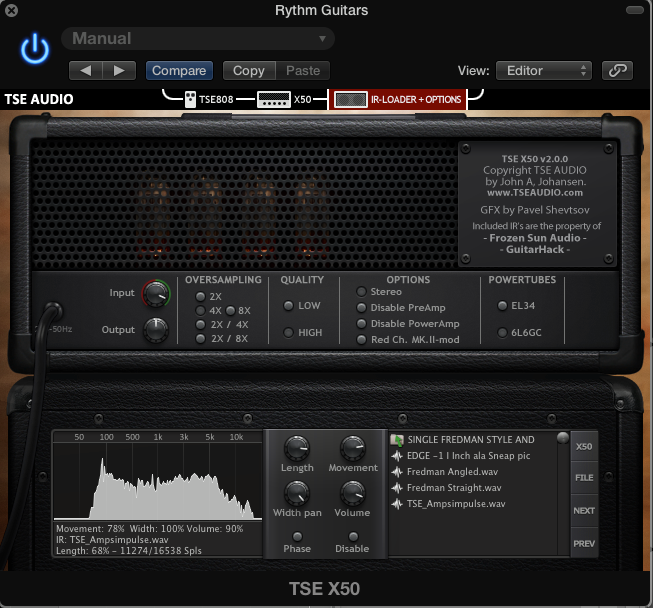
Task: Click the Output level knob
Action: tap(156, 330)
